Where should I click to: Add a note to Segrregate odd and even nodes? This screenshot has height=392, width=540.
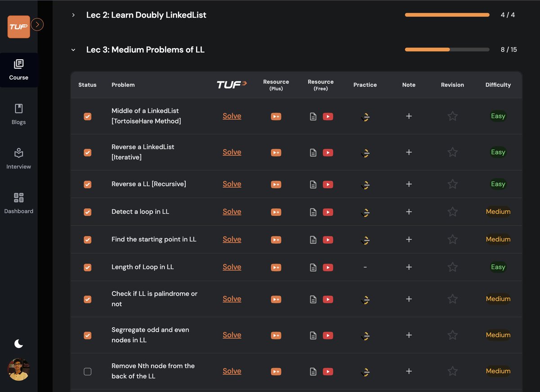pyautogui.click(x=409, y=335)
